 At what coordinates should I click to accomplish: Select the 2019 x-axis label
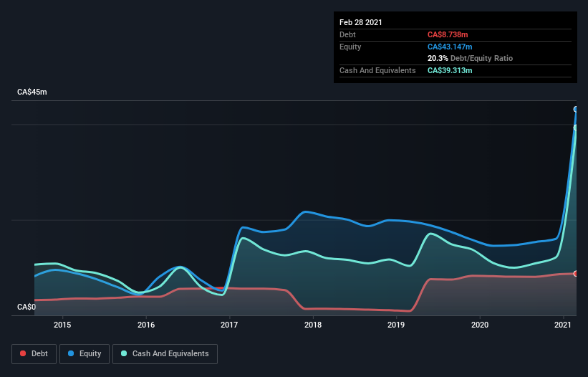(396, 325)
